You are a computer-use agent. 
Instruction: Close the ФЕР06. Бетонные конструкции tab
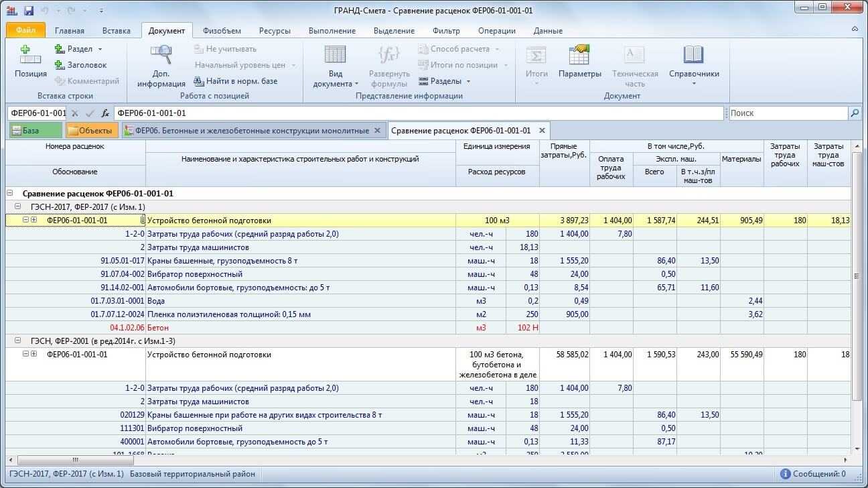tap(377, 131)
